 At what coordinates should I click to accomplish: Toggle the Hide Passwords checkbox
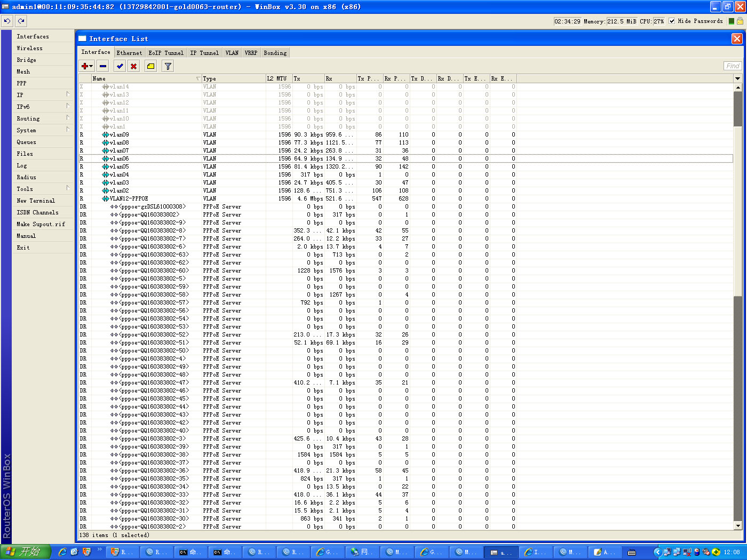pyautogui.click(x=672, y=21)
